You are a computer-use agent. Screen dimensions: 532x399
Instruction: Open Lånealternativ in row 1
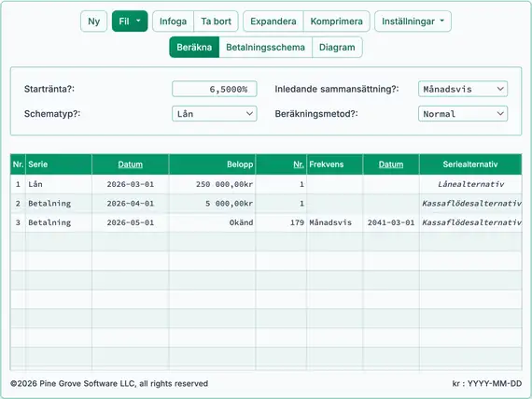pyautogui.click(x=470, y=184)
